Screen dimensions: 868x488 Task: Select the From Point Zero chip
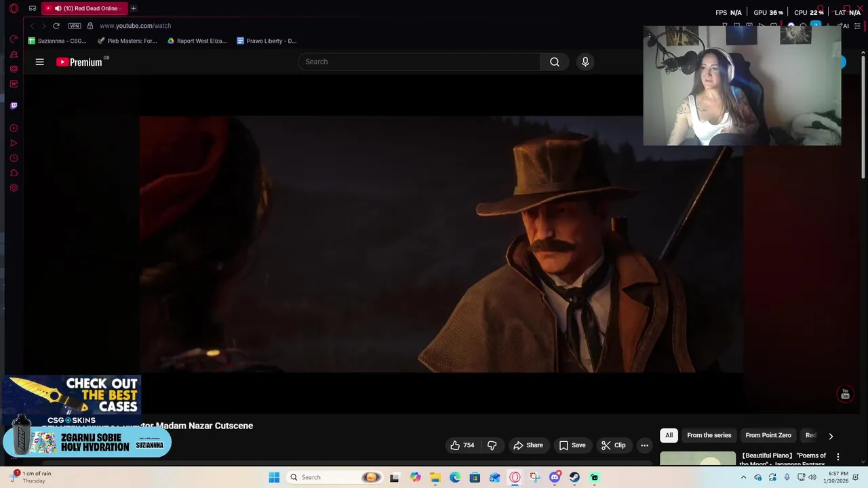point(768,435)
